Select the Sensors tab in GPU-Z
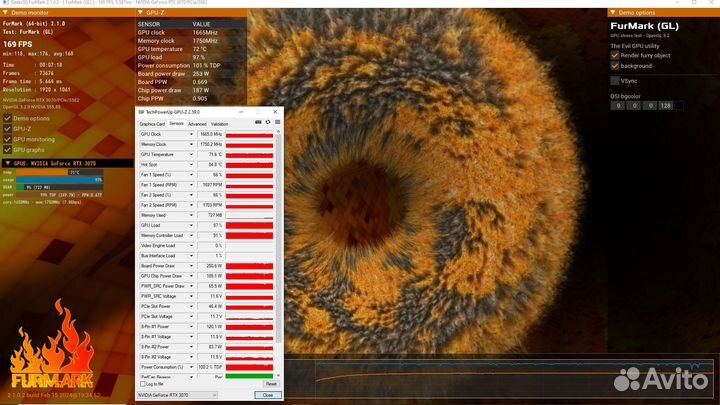 176,124
